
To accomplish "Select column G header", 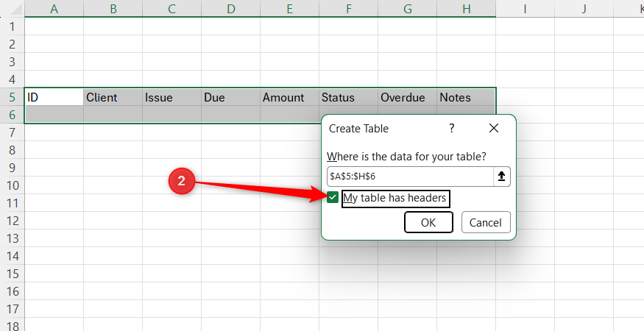I will (x=408, y=9).
